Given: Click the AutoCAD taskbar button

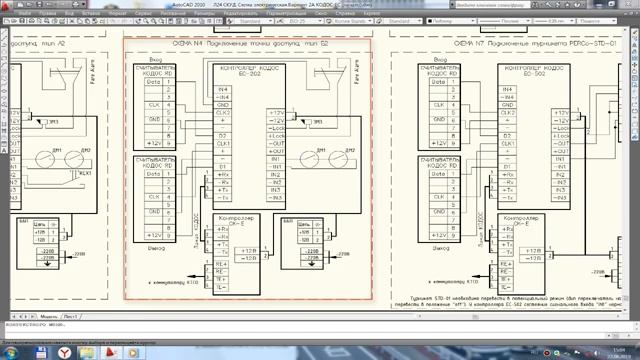Looking at the screenshot, I should (110, 352).
